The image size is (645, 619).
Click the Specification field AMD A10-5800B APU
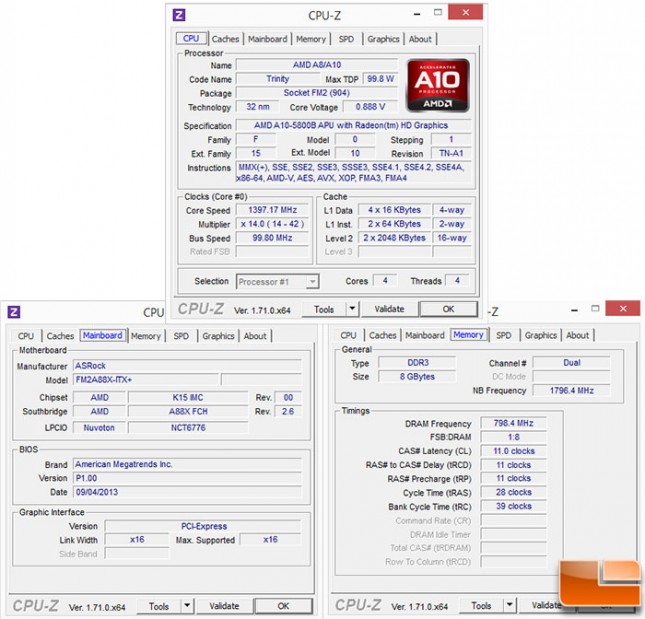point(354,125)
